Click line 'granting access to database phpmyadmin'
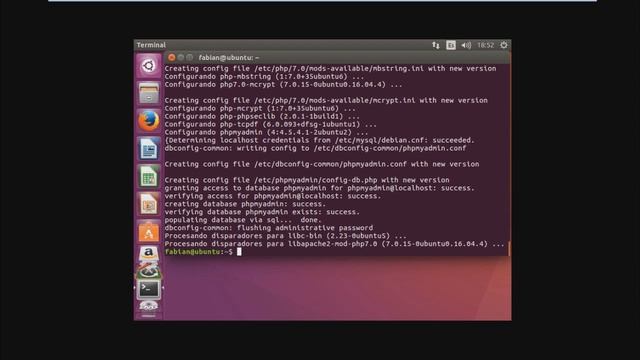640x360 pixels. tap(320, 188)
